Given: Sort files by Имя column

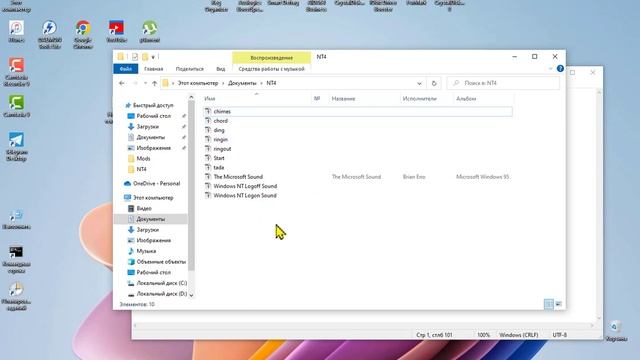Looking at the screenshot, I should (x=256, y=99).
